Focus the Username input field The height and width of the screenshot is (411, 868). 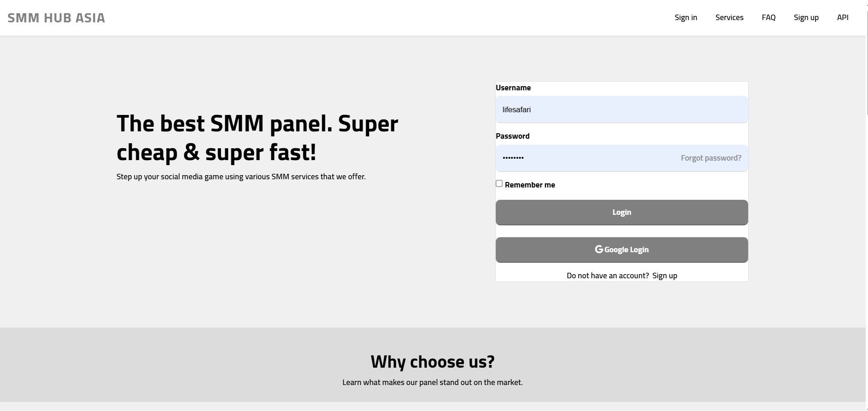(x=621, y=109)
